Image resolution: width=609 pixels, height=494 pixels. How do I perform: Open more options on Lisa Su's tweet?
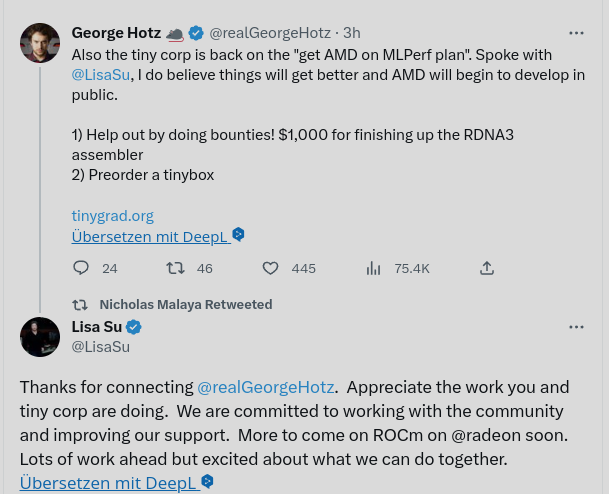click(576, 327)
